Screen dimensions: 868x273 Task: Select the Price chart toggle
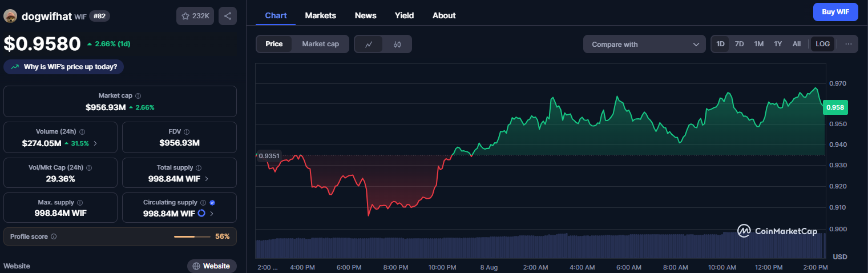pos(274,44)
